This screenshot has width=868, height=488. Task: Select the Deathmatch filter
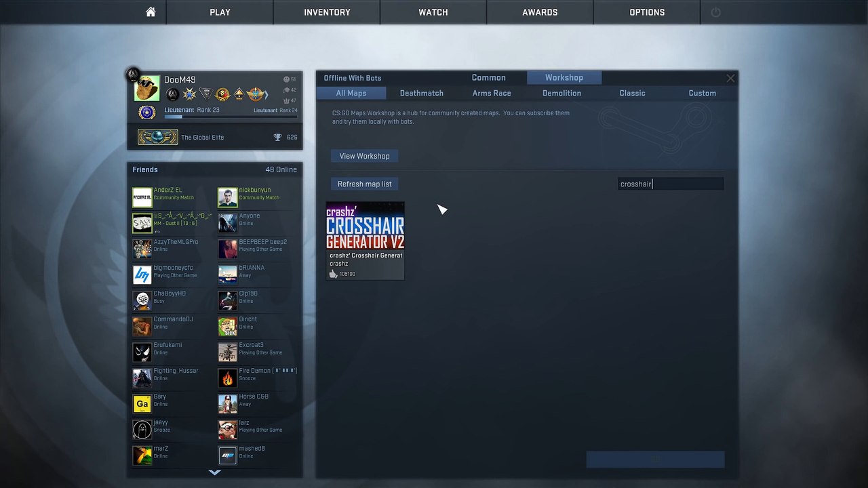click(422, 94)
